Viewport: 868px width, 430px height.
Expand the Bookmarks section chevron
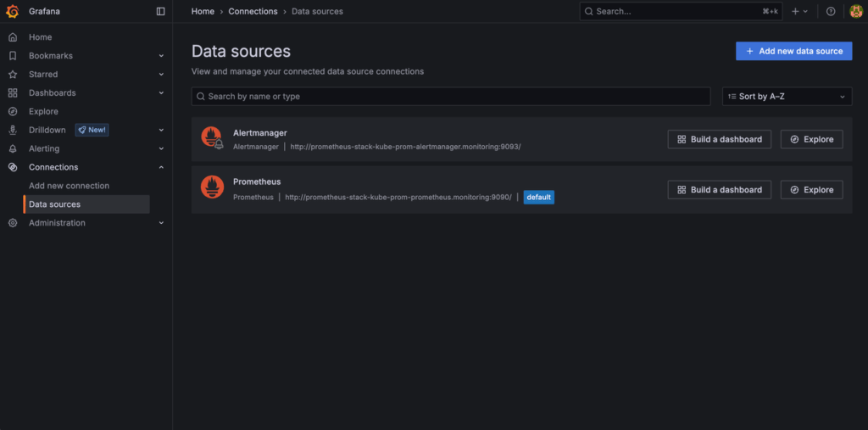(x=161, y=56)
